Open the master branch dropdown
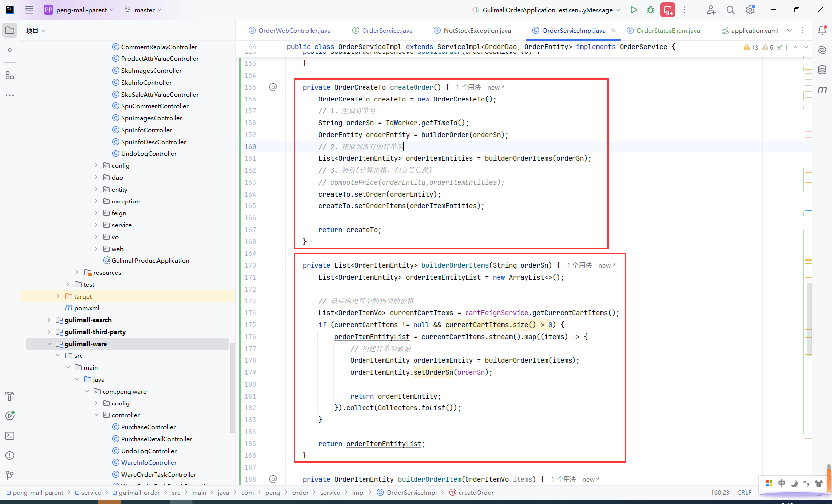The width and height of the screenshot is (832, 504). pos(143,10)
